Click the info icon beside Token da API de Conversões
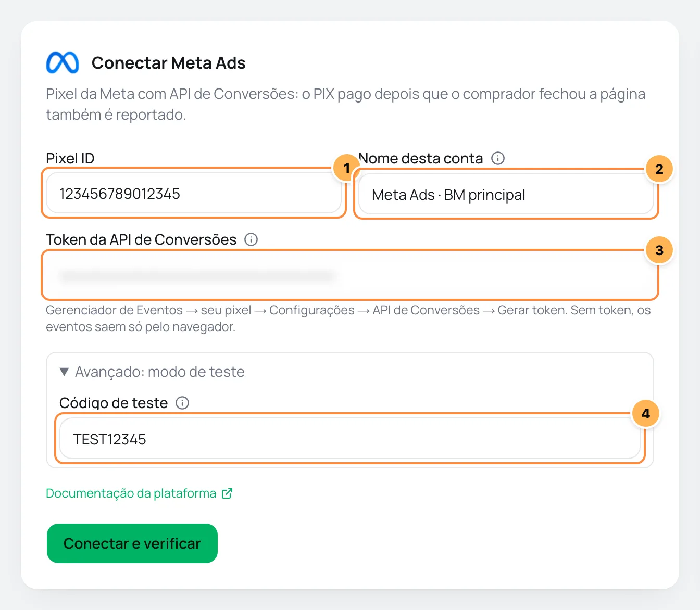Image resolution: width=700 pixels, height=610 pixels. (251, 239)
